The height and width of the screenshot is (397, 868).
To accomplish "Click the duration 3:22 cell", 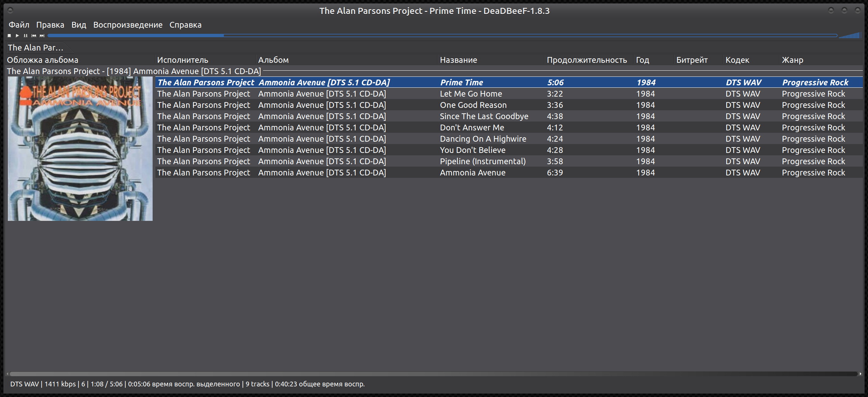I will [x=555, y=94].
